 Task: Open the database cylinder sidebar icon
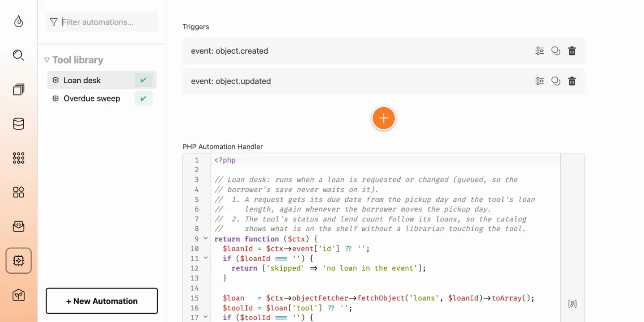(x=18, y=124)
